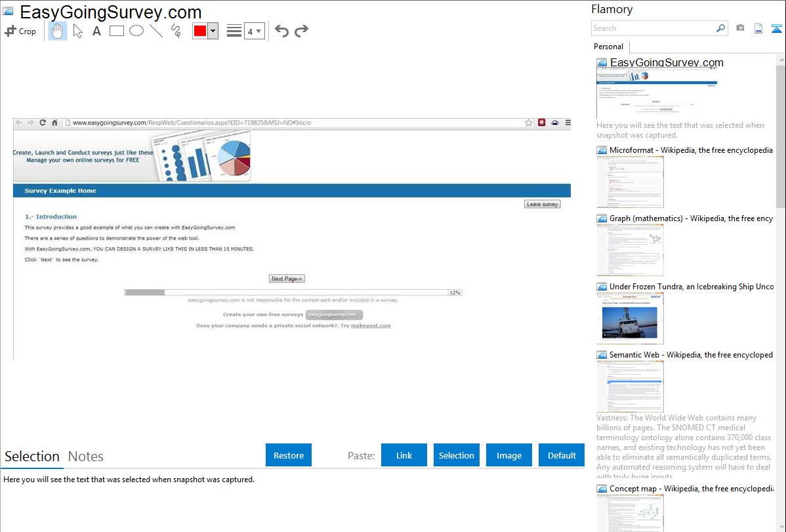
Task: Open the EasyGoingSurvey.com snapshot thumbnail in sidebar
Action: pos(657,93)
